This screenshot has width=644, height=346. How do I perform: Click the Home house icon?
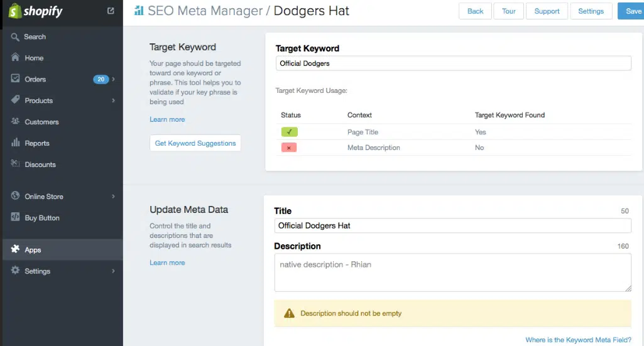(x=15, y=58)
